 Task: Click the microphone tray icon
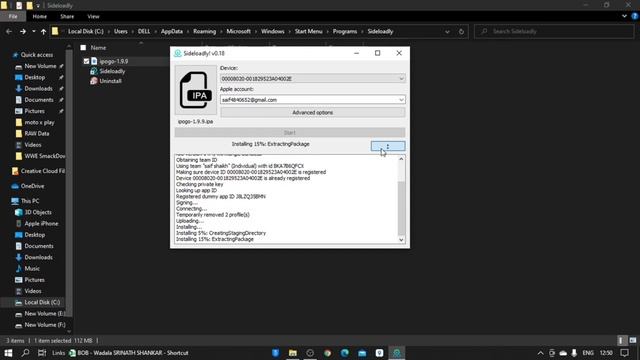(574, 353)
